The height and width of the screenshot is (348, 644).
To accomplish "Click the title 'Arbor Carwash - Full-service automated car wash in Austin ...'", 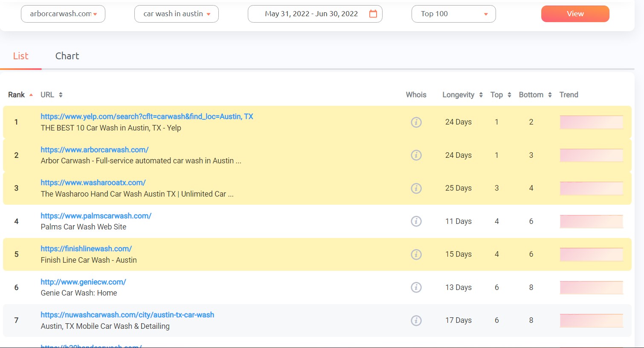I will click(141, 161).
